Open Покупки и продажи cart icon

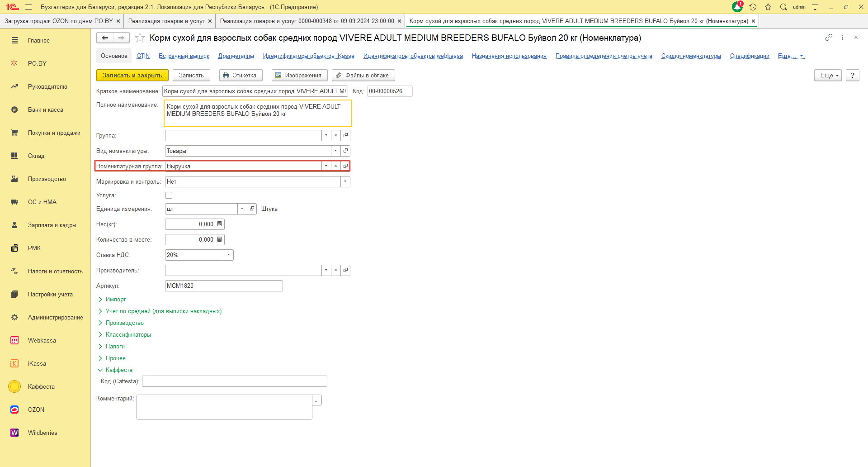coord(14,133)
